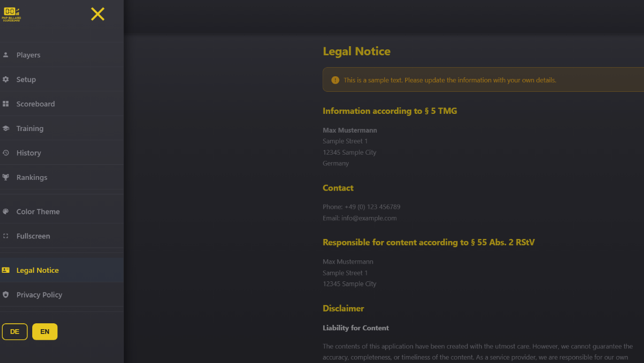Open the Privacy Policy link
Screen dimensions: 644x363
39,295
